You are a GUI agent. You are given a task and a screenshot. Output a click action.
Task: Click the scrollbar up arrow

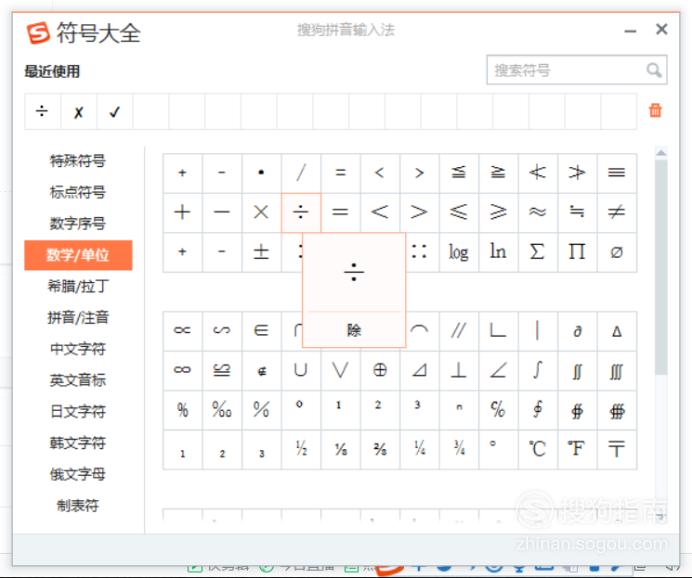pos(661,153)
